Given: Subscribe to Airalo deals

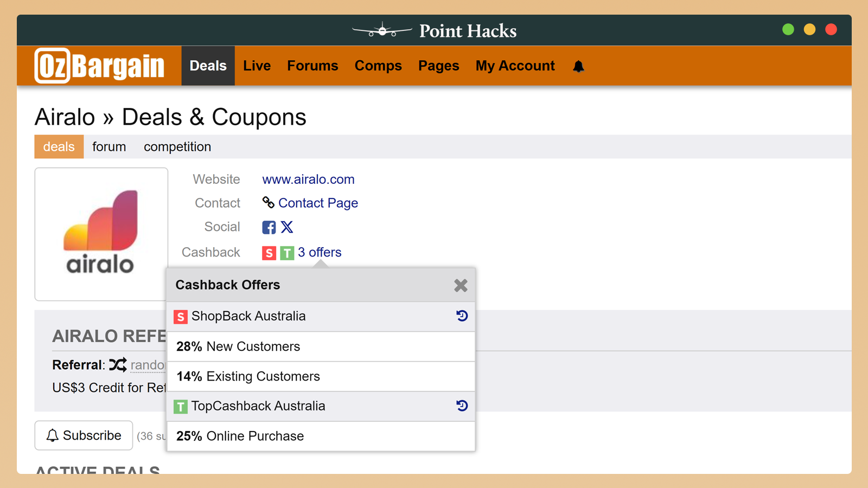Looking at the screenshot, I should (84, 435).
